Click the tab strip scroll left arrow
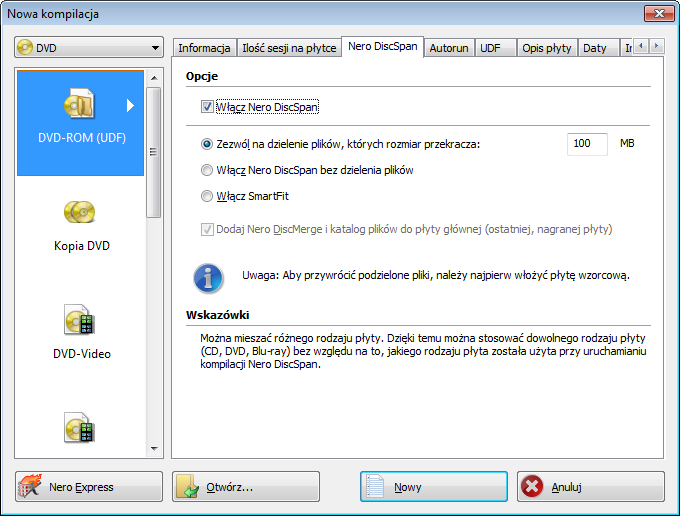Viewport: 680px width, 516px height. coord(641,46)
